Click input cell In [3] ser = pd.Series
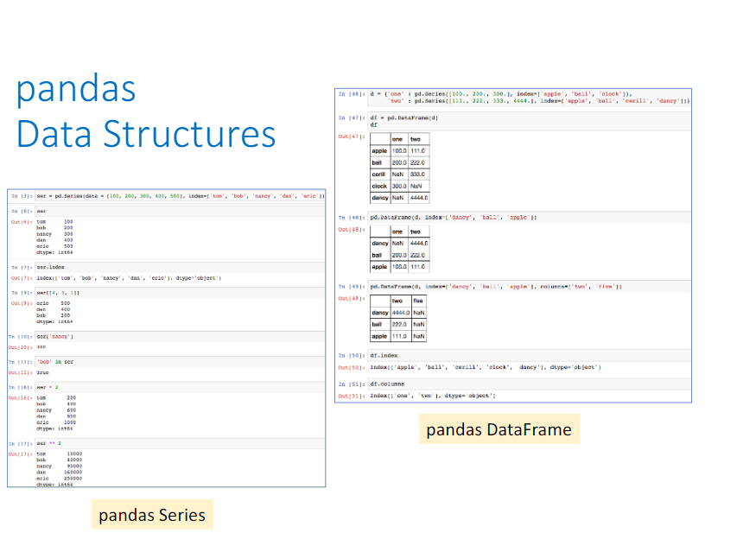This screenshot has height=552, width=756. (x=181, y=196)
